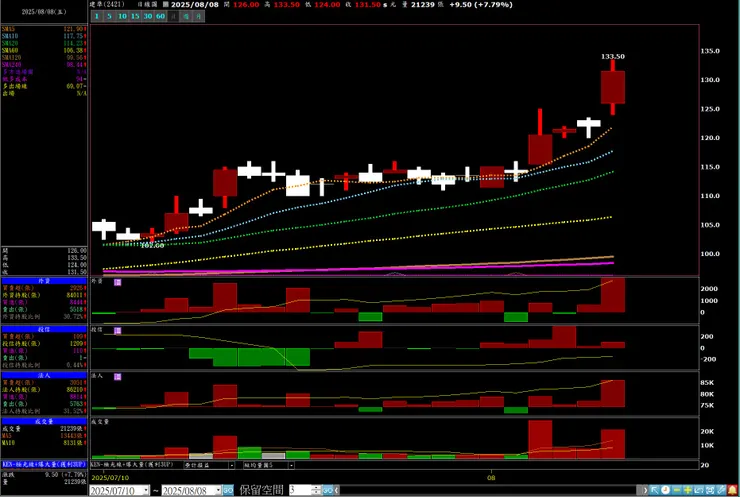Click the plus zoom-in icon
740x497 pixels.
(x=688, y=490)
